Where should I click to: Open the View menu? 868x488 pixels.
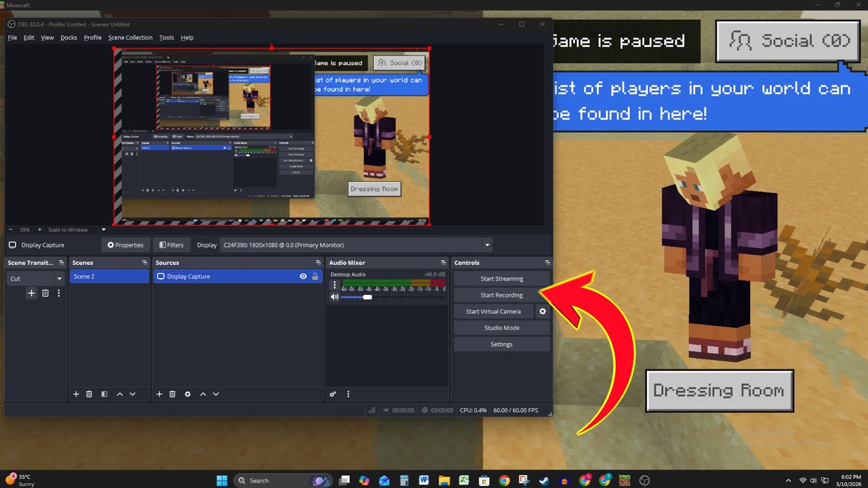point(47,38)
